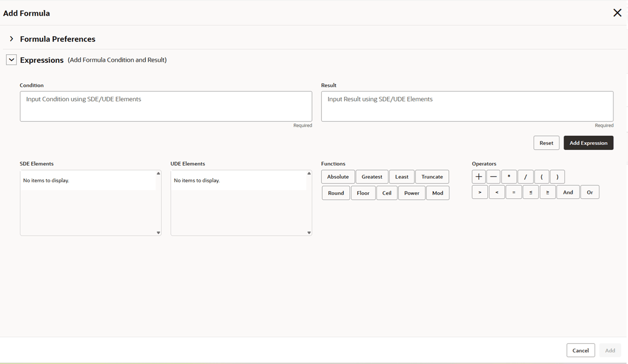Insert the multiplication asterisk operator

[x=509, y=177]
